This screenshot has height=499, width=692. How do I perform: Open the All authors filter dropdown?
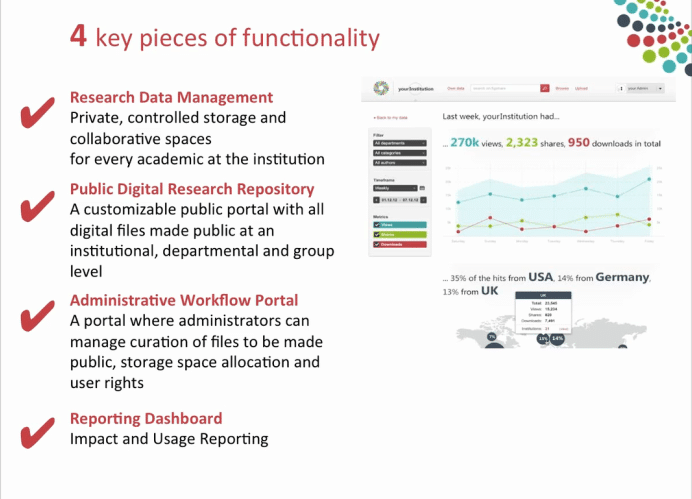(400, 162)
